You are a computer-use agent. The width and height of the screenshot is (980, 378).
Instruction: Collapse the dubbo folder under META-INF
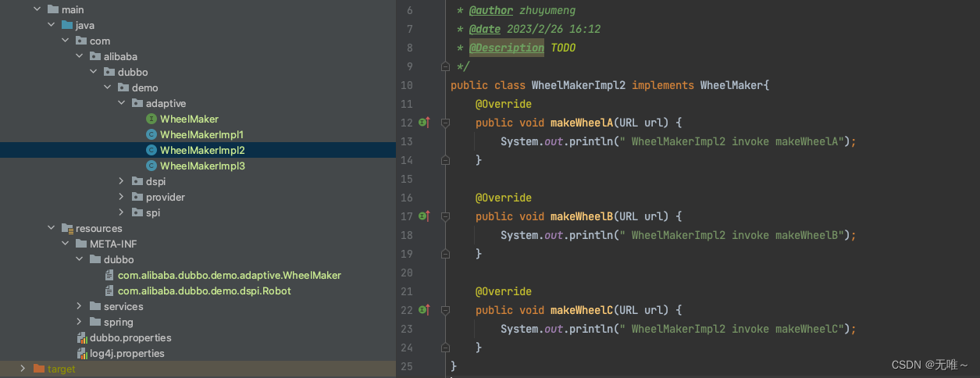click(x=79, y=259)
